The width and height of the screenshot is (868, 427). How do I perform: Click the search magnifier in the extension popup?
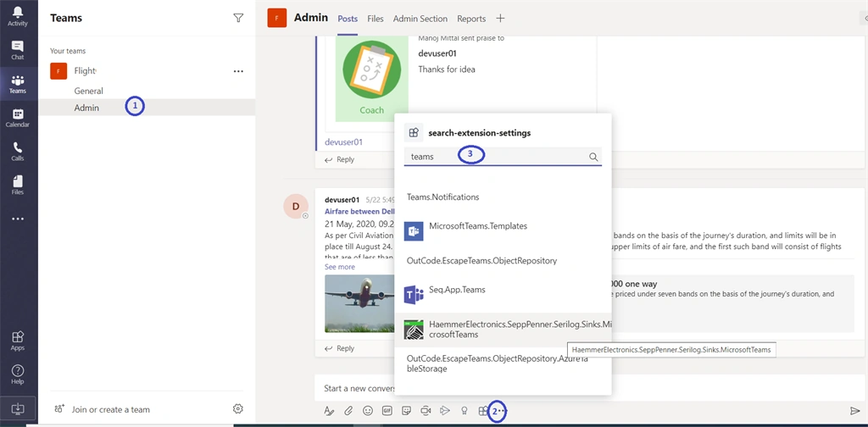tap(593, 157)
